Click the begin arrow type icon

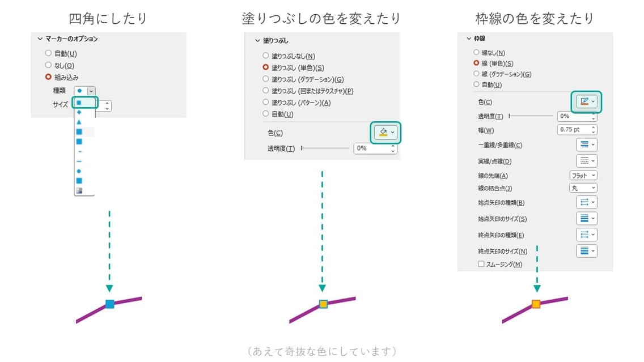click(x=586, y=202)
